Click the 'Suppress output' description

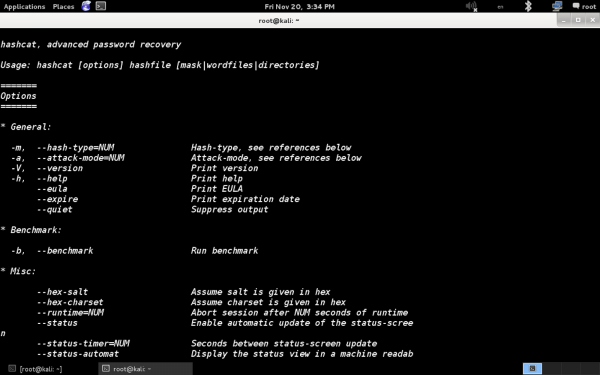click(230, 210)
